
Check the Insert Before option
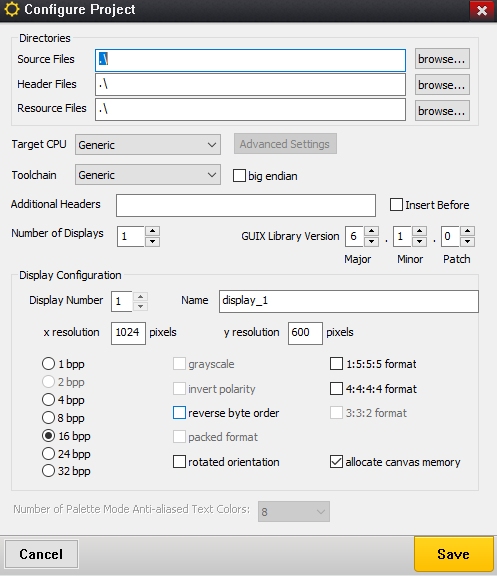(396, 205)
